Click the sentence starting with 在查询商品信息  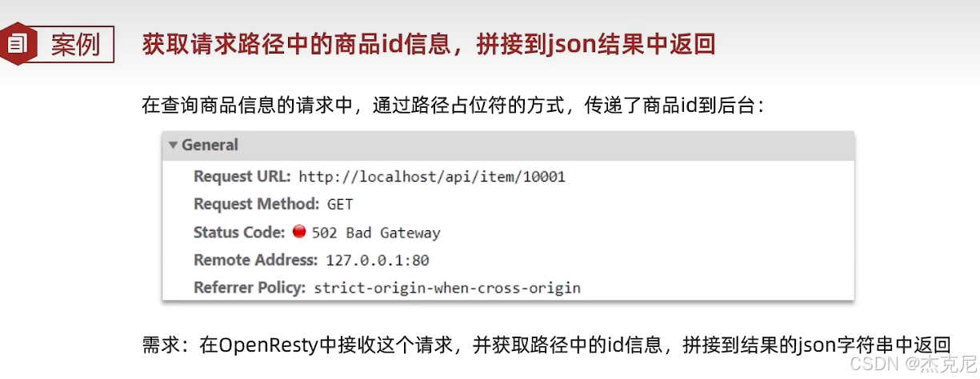pos(454,106)
